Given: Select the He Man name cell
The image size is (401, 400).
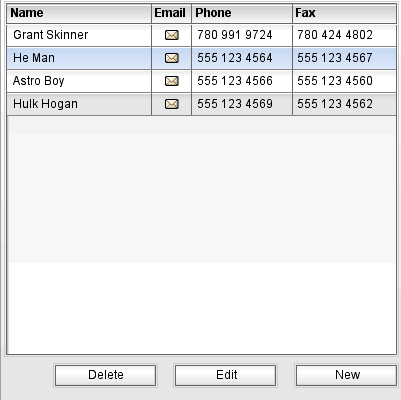Looking at the screenshot, I should (79, 58).
